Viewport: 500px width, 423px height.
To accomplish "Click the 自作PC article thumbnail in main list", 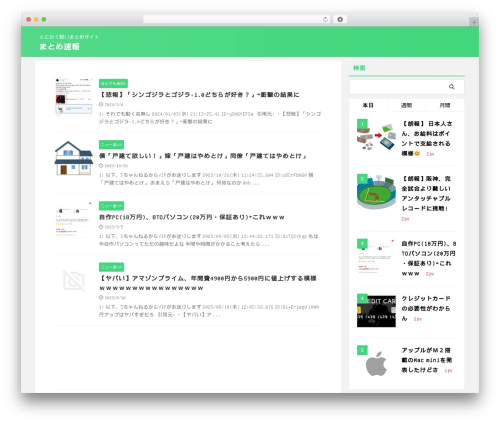I will click(74, 219).
